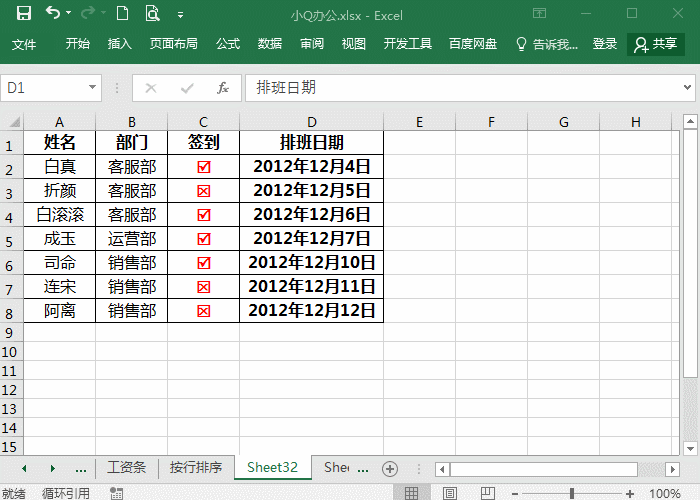The image size is (700, 500).
Task: Click the Cancel X icon in formula bar
Action: (x=151, y=88)
